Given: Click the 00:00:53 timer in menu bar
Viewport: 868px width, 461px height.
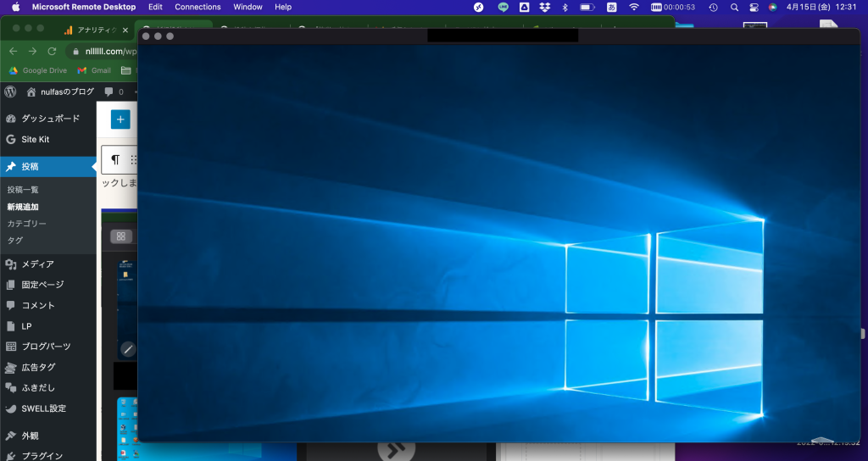Looking at the screenshot, I should click(672, 7).
